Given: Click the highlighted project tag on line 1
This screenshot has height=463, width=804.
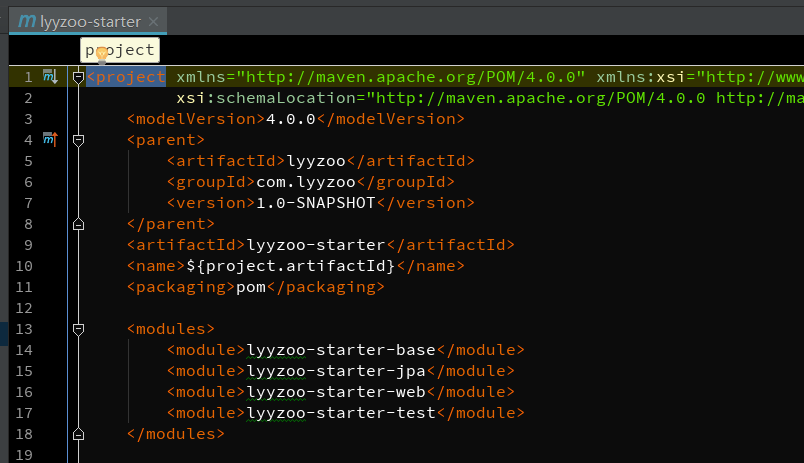Looking at the screenshot, I should (x=126, y=77).
